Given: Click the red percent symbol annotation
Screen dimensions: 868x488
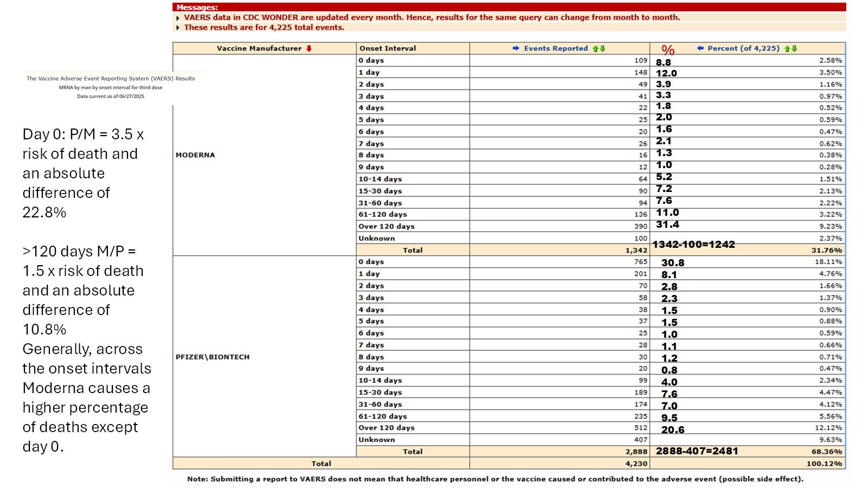Looking at the screenshot, I should [x=668, y=50].
